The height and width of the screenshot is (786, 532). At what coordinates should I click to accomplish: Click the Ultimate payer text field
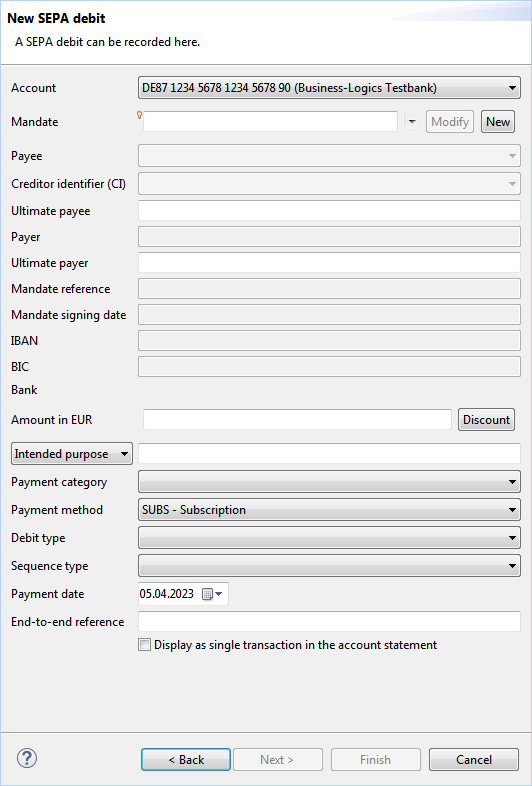tap(329, 263)
